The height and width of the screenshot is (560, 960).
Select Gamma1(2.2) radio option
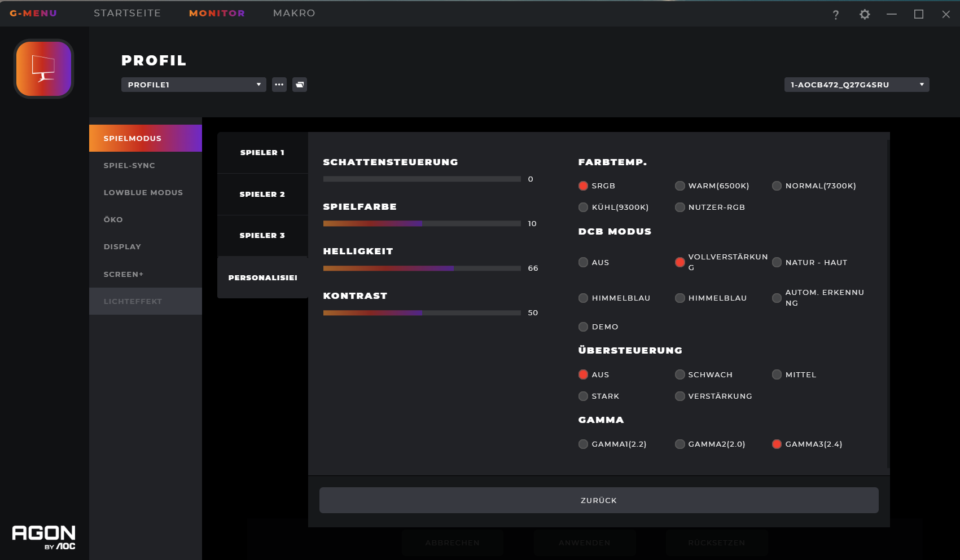tap(584, 444)
